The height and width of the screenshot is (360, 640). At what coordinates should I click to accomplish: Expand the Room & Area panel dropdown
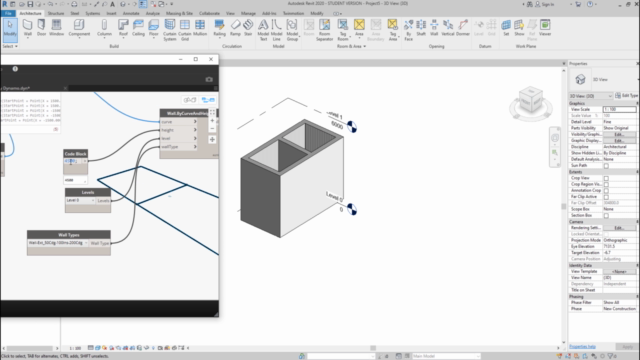pos(351,47)
